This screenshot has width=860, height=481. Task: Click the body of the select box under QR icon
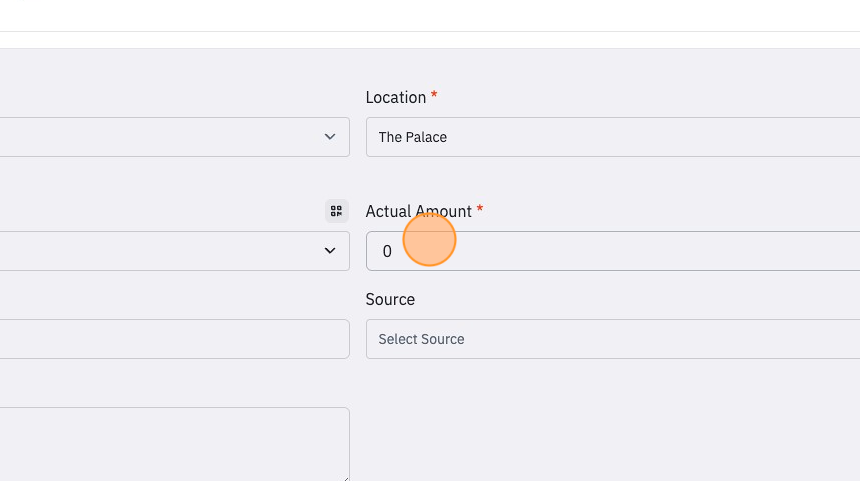[174, 251]
